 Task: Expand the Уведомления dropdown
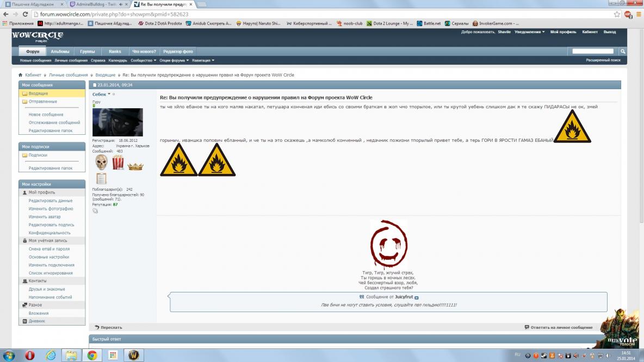[x=530, y=32]
